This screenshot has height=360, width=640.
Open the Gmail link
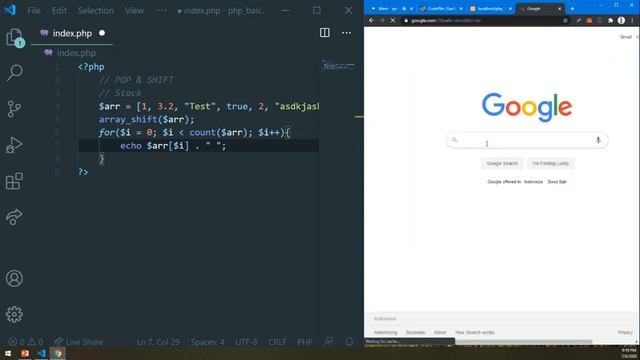[626, 37]
